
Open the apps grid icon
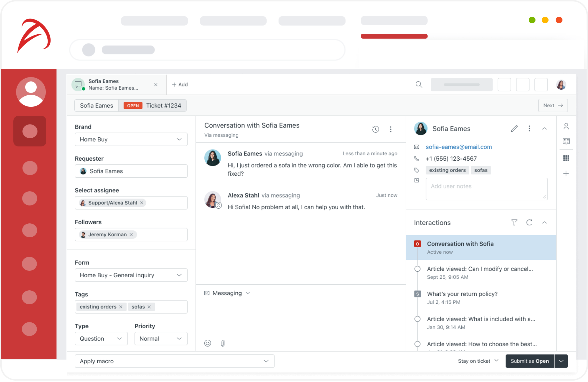click(x=566, y=158)
